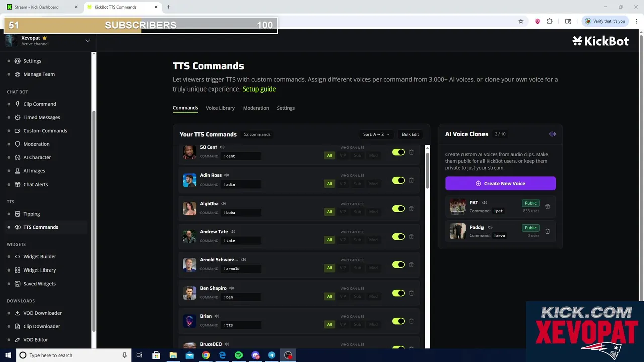Open Widget Builder
The width and height of the screenshot is (644, 362).
click(40, 256)
